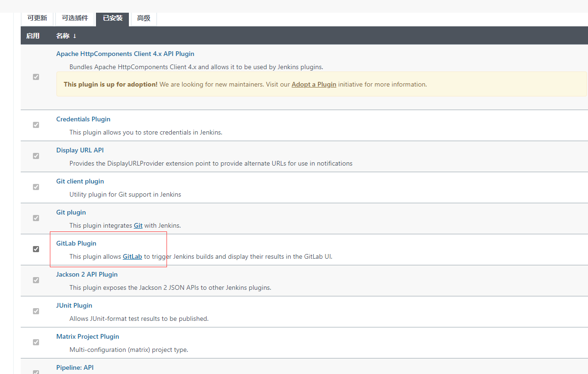The width and height of the screenshot is (588, 374).
Task: Open the GitLab Plugin title link
Action: tap(76, 243)
